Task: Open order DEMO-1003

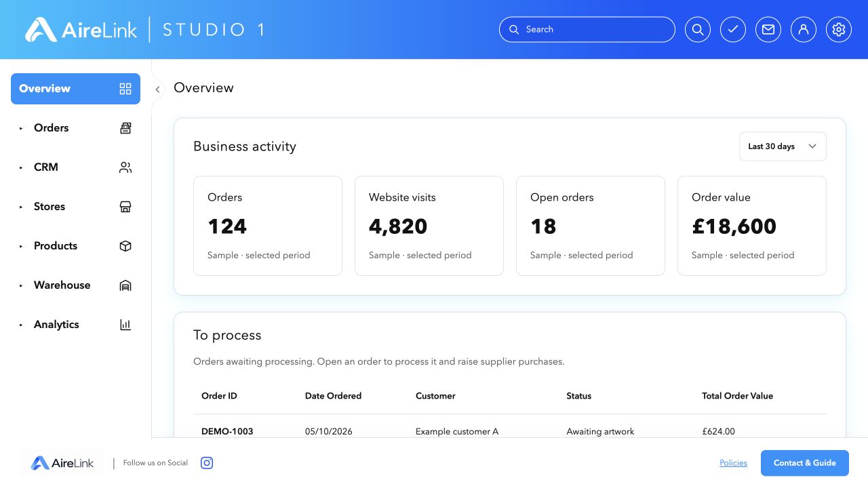Action: [x=227, y=431]
